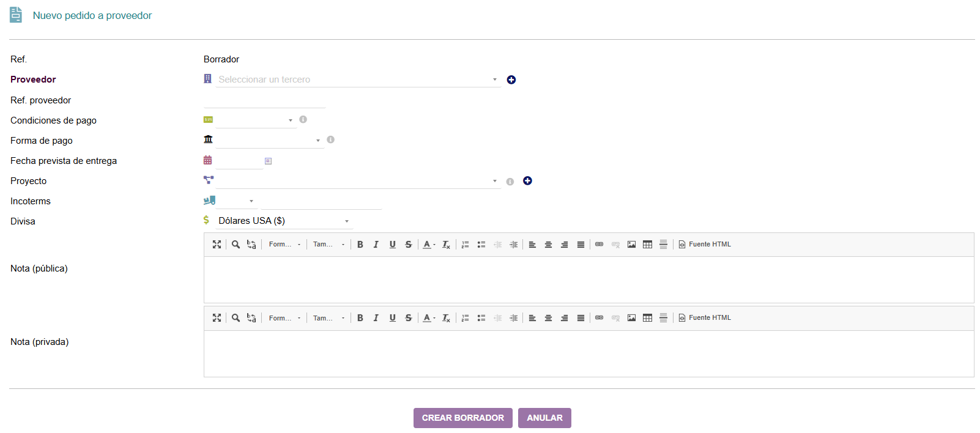980x433 pixels.
Task: Click the ANULAR button
Action: click(x=544, y=418)
